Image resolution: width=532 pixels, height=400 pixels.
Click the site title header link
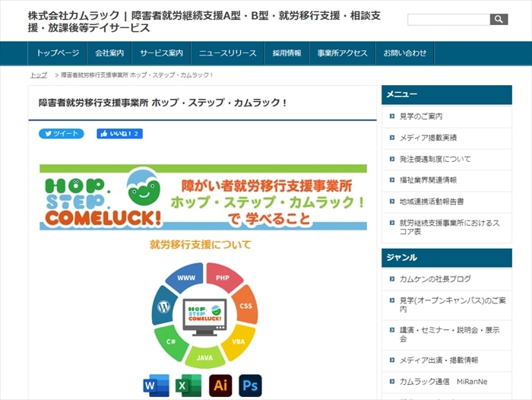pos(204,21)
